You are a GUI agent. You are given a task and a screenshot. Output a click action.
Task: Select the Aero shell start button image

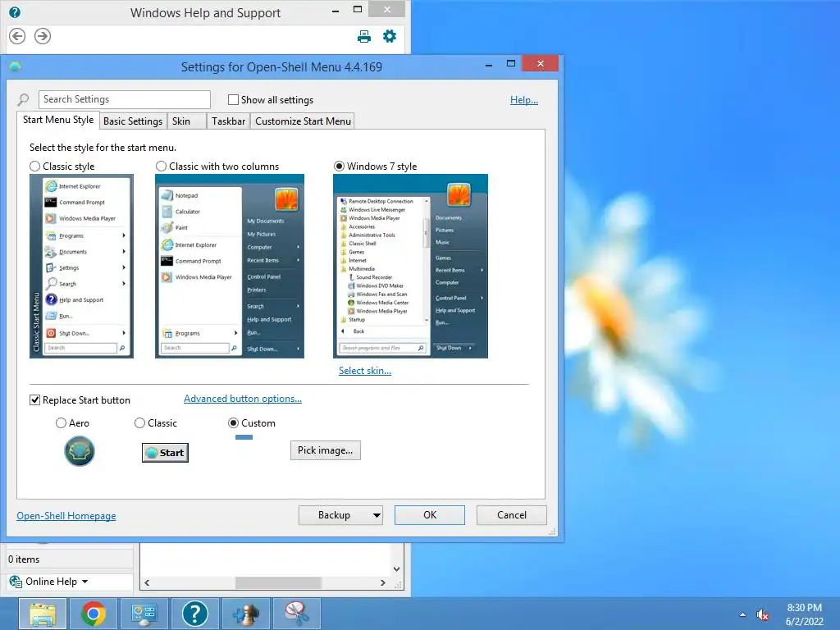coord(80,451)
